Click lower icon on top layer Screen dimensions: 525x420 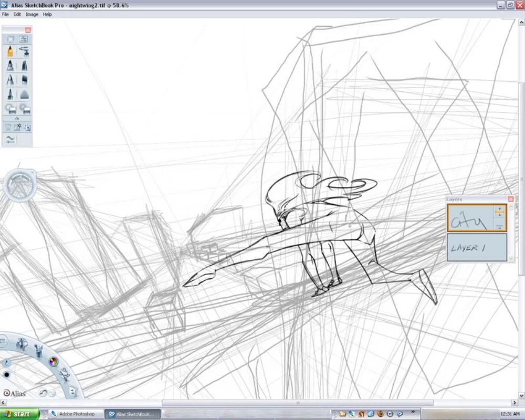point(500,226)
